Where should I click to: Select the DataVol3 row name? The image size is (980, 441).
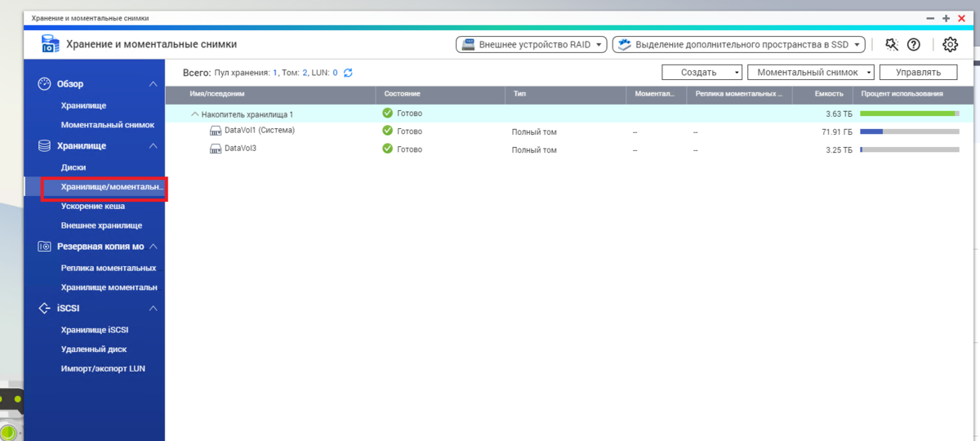click(x=241, y=149)
